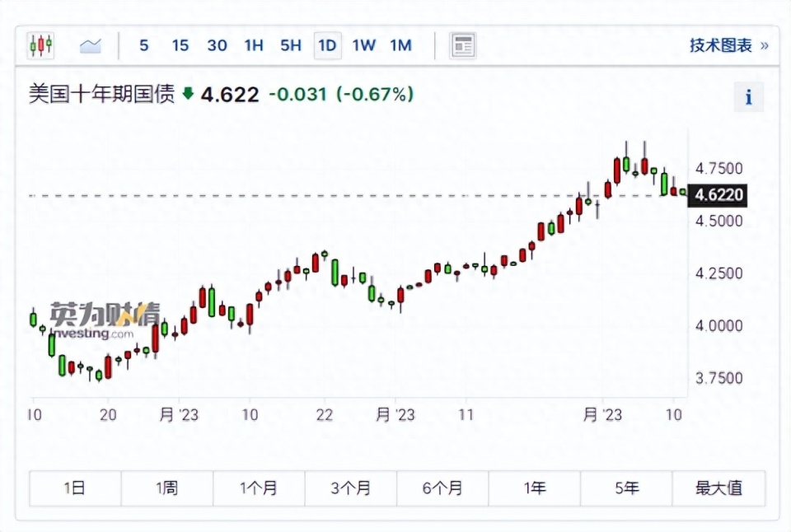Click the 4.6220 current price label

click(x=719, y=195)
